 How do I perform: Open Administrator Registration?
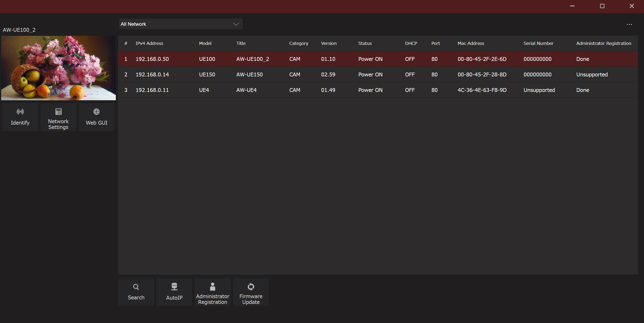[213, 292]
